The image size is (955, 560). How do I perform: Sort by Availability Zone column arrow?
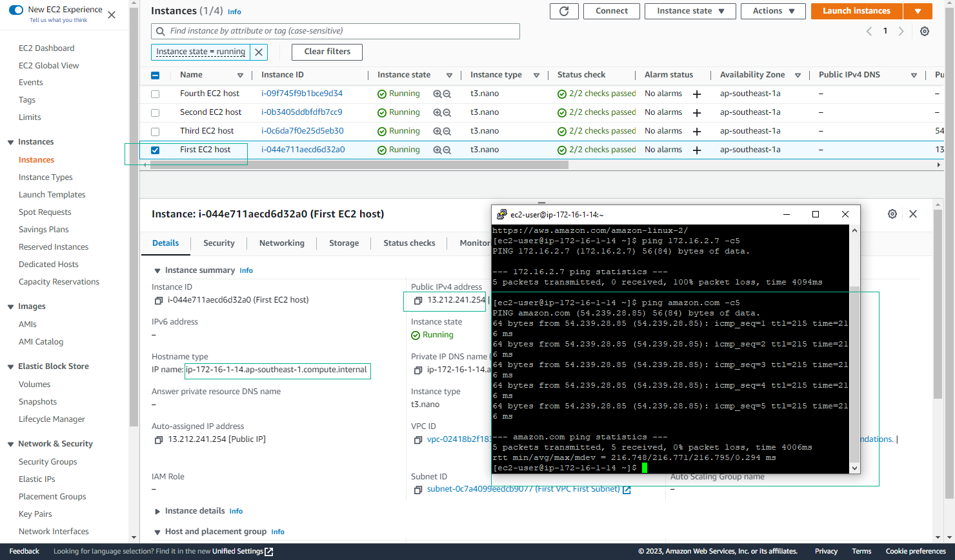coord(798,75)
